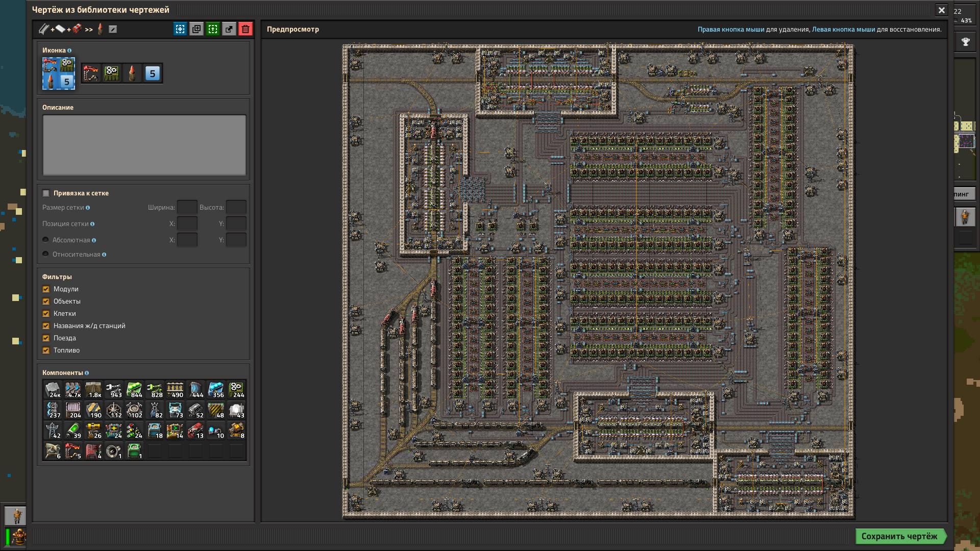Click the Позиция сетки Y field
Viewport: 980px width, 551px height.
pyautogui.click(x=236, y=224)
